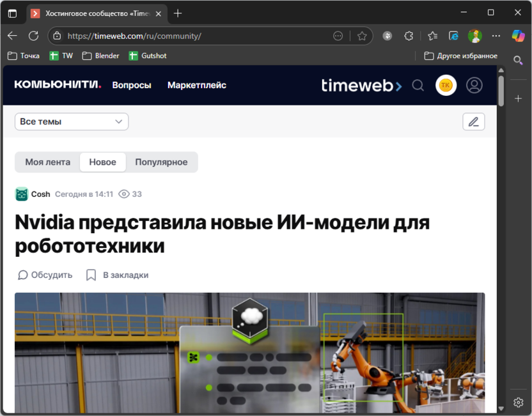Bookmark the post using the В закладки icon

[91, 275]
